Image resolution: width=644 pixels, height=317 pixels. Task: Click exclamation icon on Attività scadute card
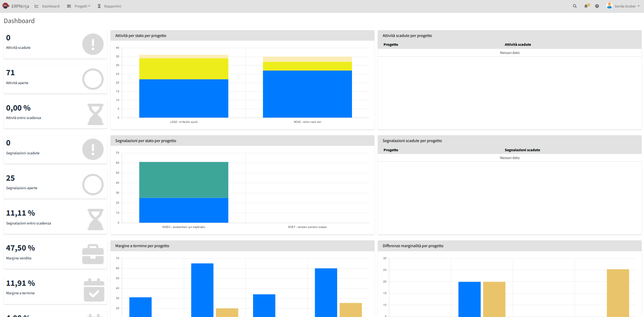pos(93,44)
